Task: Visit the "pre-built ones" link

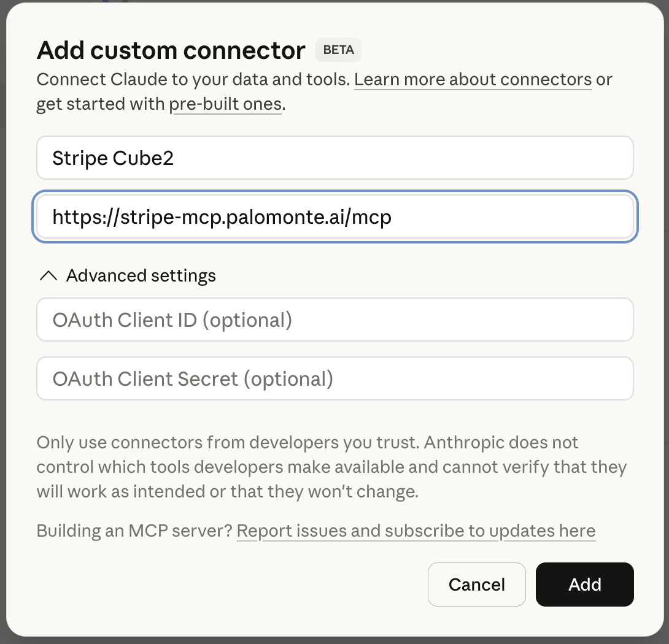Action: click(x=226, y=104)
